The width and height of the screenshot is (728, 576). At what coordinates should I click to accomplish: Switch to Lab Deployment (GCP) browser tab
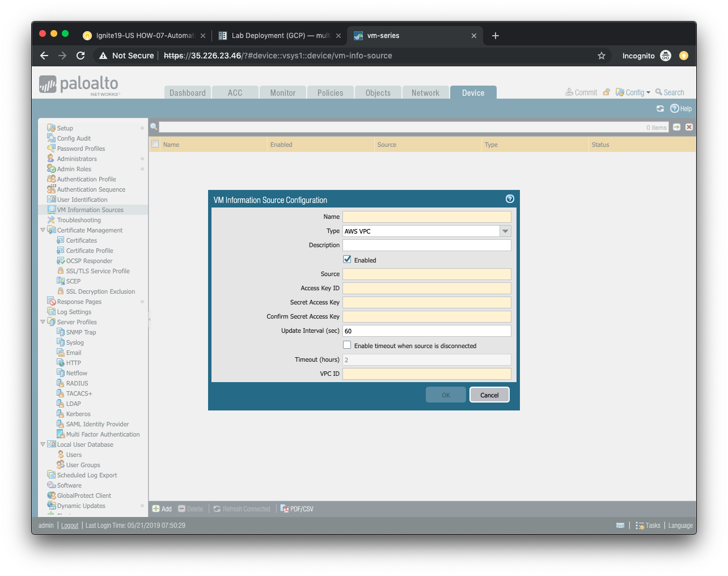280,36
